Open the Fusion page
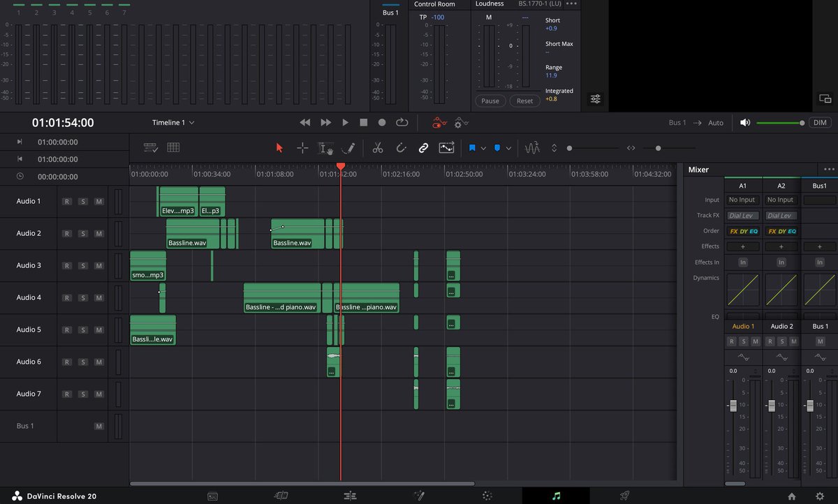The image size is (838, 504). pyautogui.click(x=419, y=496)
